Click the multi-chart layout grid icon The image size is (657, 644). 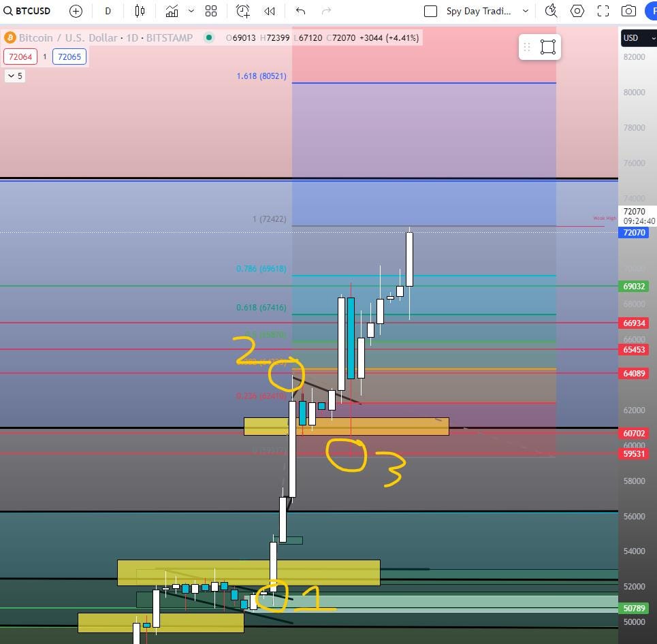(x=211, y=11)
